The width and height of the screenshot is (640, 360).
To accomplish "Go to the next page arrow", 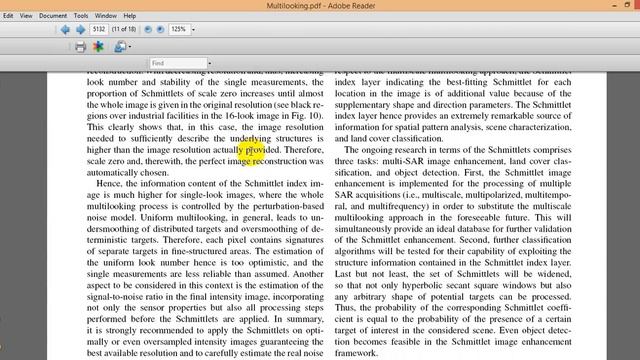I will [x=80, y=29].
